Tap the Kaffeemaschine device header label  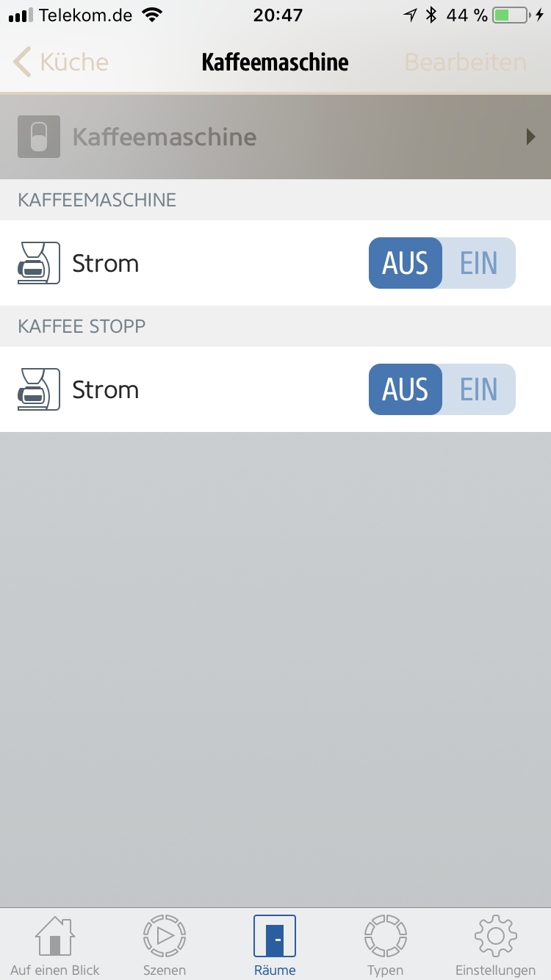165,137
